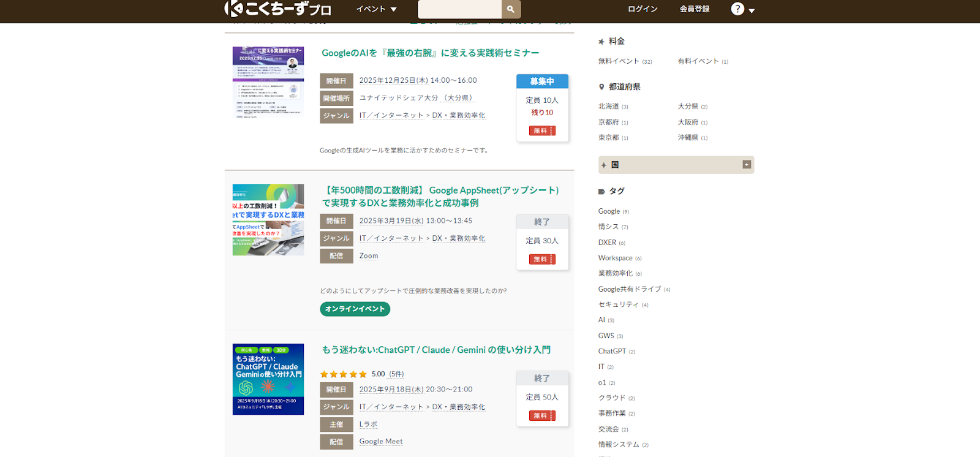Click the 料金 section star icon
Viewport: 980px width, 457px height.
[x=601, y=42]
